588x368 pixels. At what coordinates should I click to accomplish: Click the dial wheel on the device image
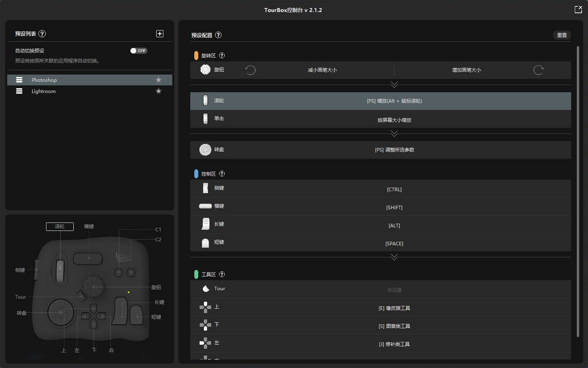coord(61,312)
